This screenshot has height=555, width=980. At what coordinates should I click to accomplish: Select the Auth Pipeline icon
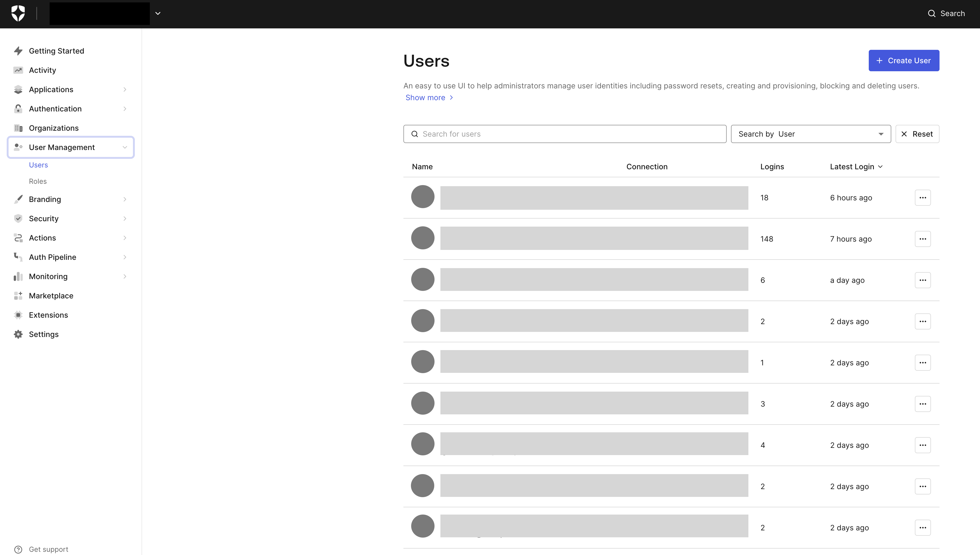[x=18, y=257]
